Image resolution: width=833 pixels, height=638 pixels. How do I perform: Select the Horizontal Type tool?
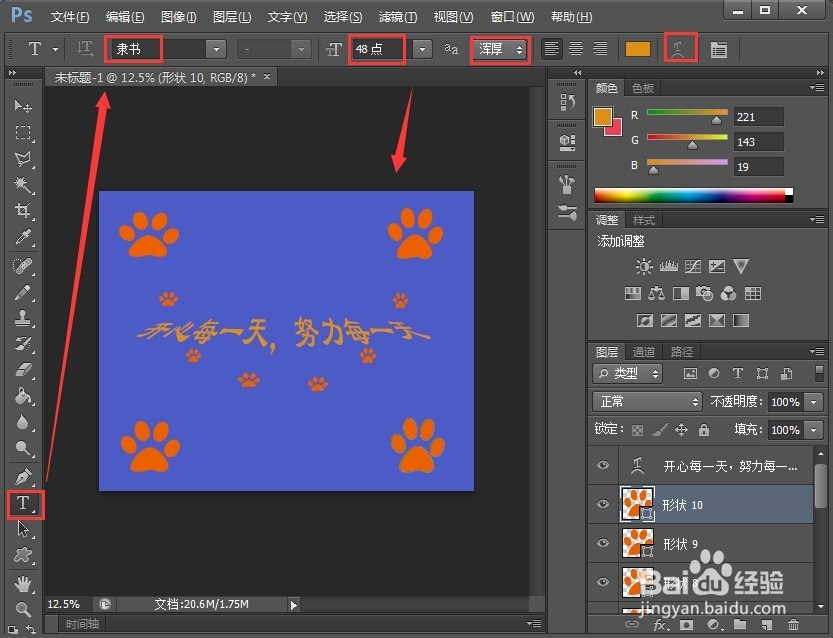pyautogui.click(x=22, y=504)
